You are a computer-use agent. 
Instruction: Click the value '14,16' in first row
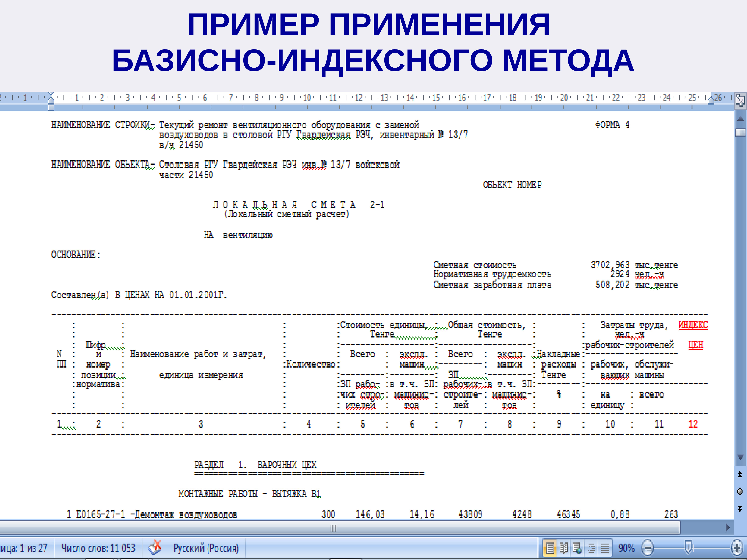pos(421,514)
